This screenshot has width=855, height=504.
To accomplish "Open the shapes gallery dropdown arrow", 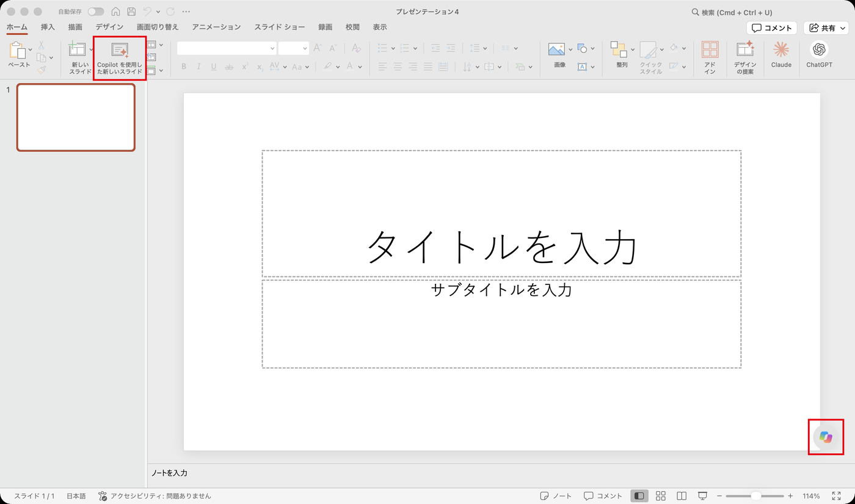I will point(592,49).
